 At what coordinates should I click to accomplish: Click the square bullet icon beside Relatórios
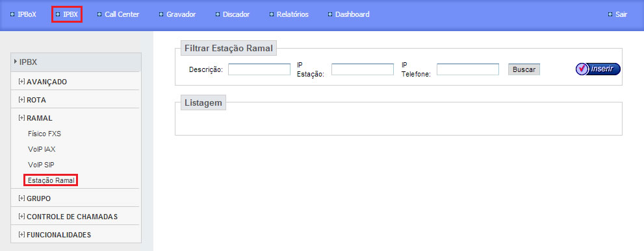(x=272, y=14)
